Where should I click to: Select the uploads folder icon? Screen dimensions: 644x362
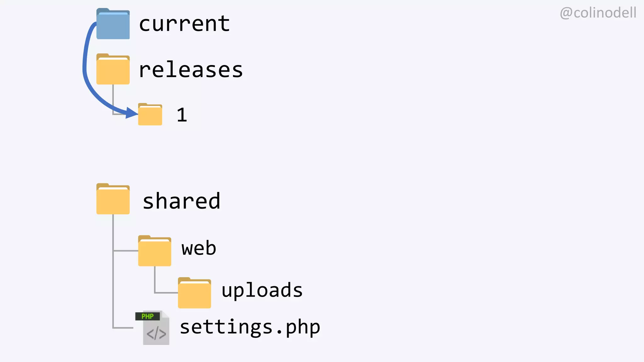(194, 293)
